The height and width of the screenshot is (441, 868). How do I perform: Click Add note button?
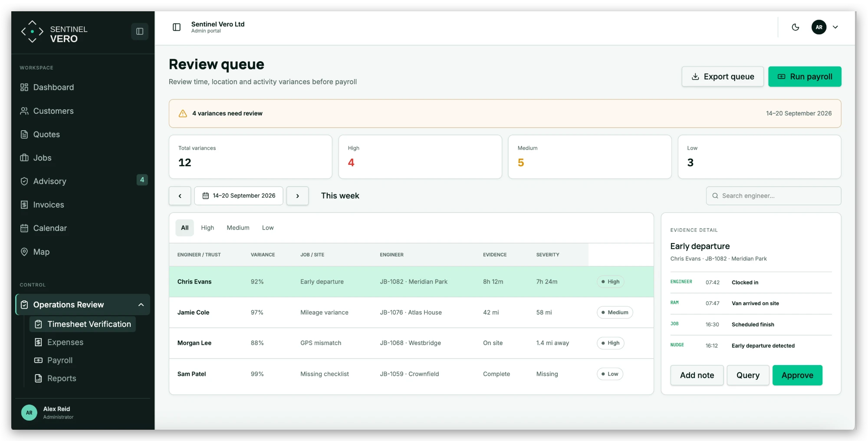tap(697, 375)
